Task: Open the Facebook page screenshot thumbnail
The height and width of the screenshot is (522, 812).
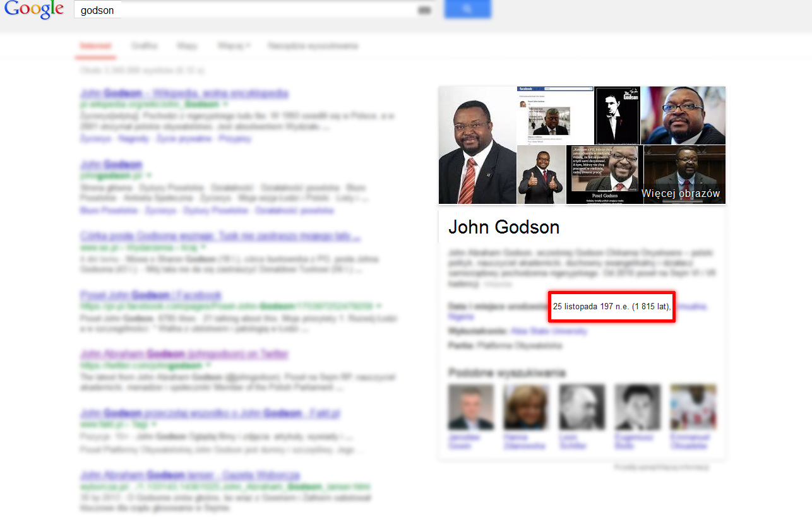Action: (x=555, y=116)
